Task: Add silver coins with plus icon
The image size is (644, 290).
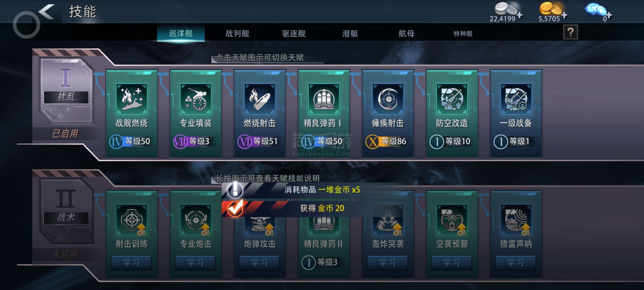Action: [x=520, y=15]
